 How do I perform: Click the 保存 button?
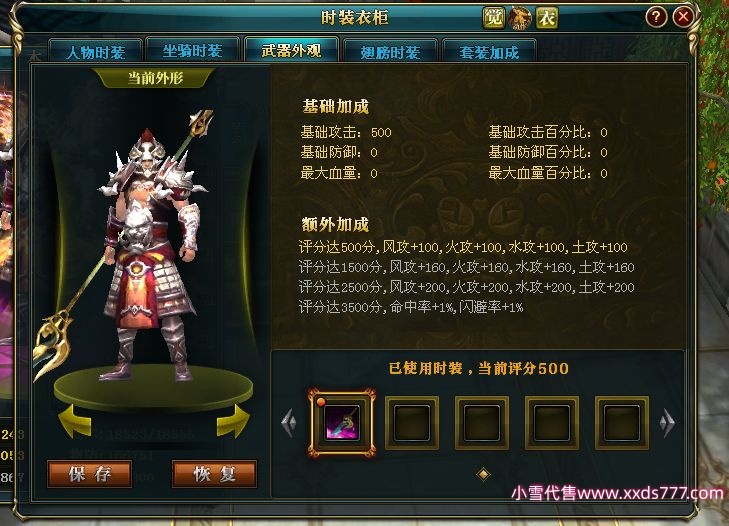(x=90, y=474)
